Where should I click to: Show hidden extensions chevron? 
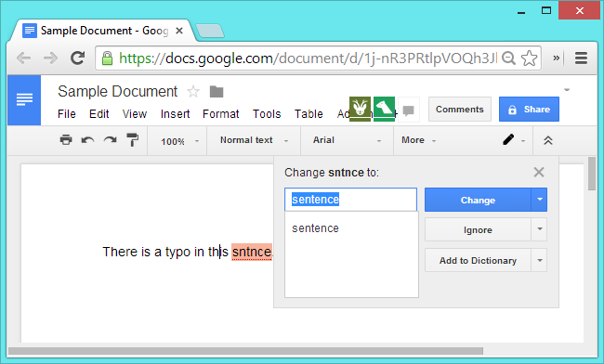[x=557, y=58]
